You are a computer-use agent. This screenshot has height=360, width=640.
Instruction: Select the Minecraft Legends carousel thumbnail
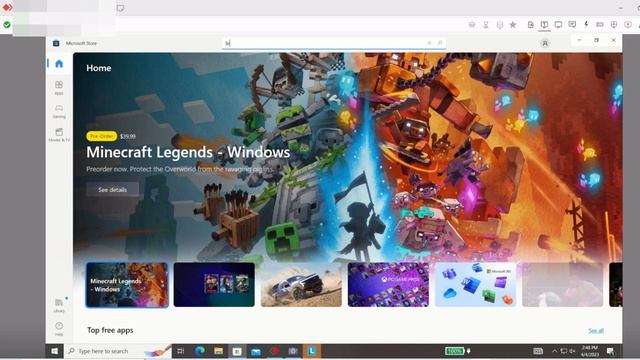click(127, 284)
